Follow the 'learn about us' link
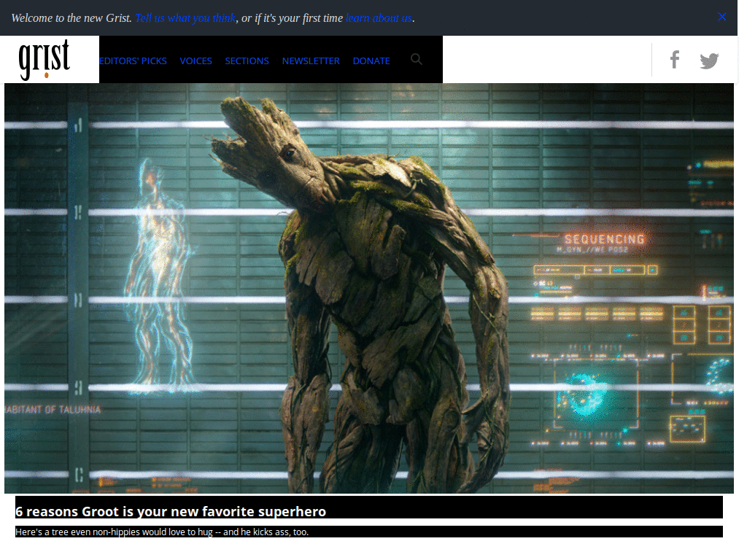The width and height of the screenshot is (747, 560). pyautogui.click(x=379, y=18)
